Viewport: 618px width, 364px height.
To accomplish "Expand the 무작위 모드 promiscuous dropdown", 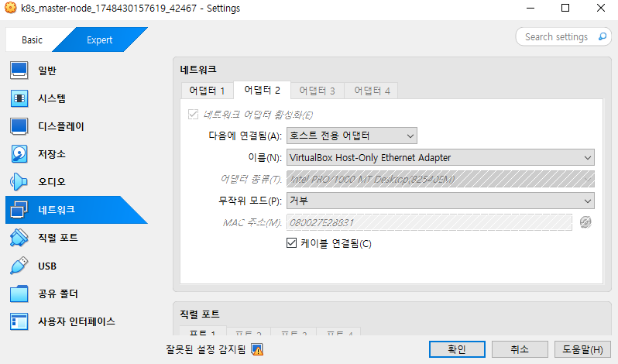I will point(440,201).
